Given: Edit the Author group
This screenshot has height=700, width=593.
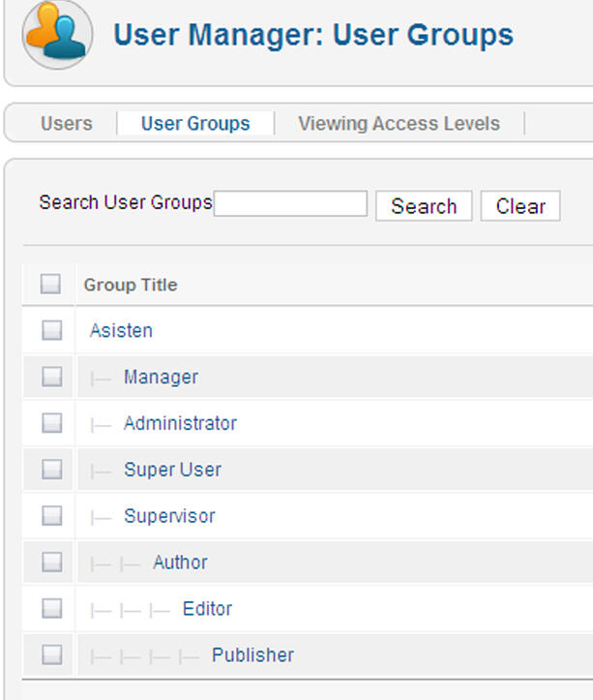Looking at the screenshot, I should (x=180, y=563).
